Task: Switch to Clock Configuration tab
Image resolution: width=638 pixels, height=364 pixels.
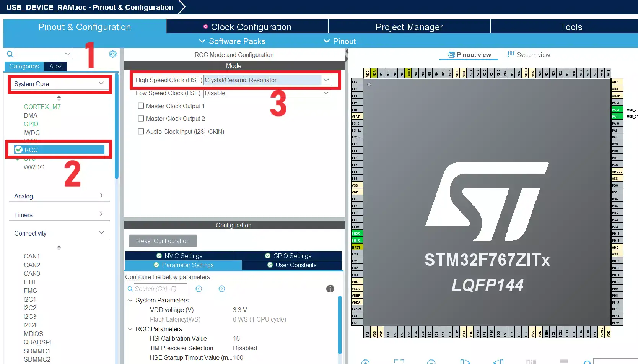Action: pyautogui.click(x=247, y=27)
